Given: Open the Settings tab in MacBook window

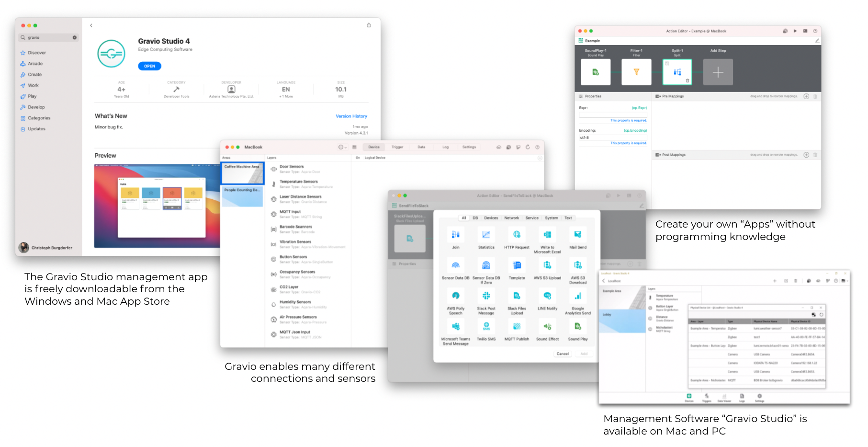Looking at the screenshot, I should point(469,147).
